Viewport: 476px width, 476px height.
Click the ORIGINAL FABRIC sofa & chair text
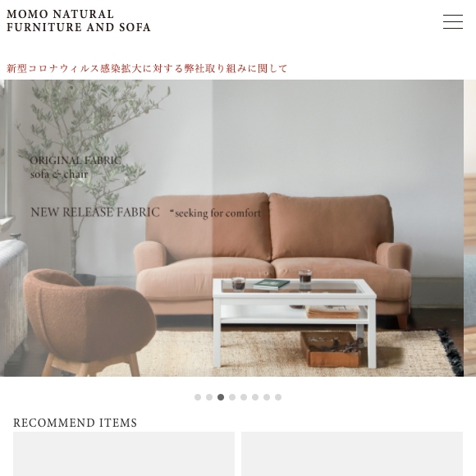coord(76,167)
